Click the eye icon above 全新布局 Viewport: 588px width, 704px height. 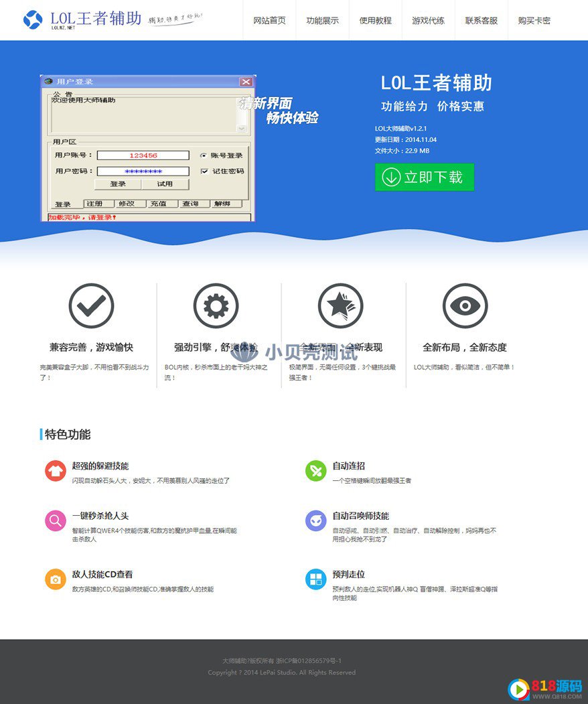pyautogui.click(x=465, y=305)
